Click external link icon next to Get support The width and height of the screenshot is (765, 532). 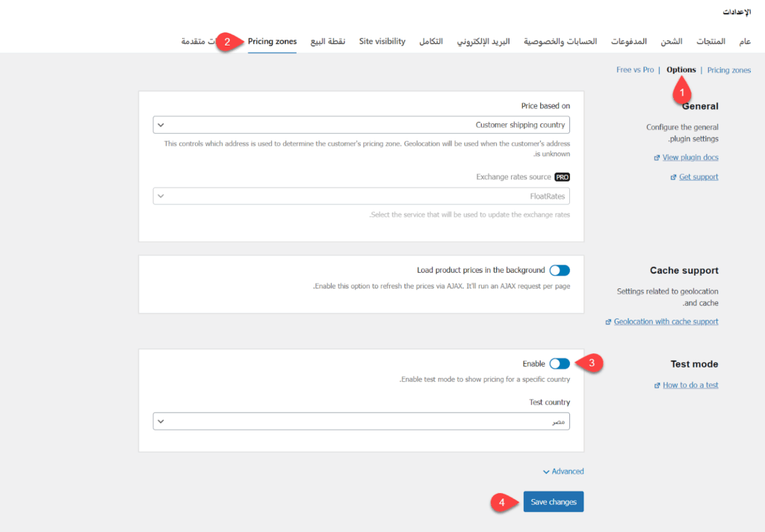[674, 177]
